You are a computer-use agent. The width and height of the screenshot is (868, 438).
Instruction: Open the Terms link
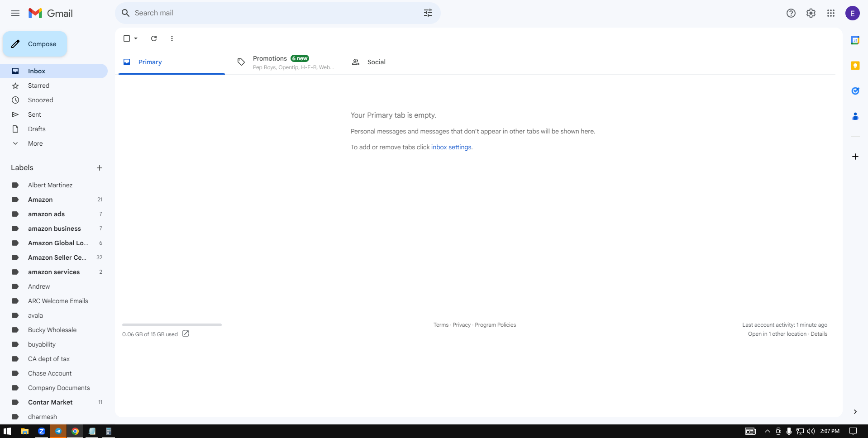[441, 325]
